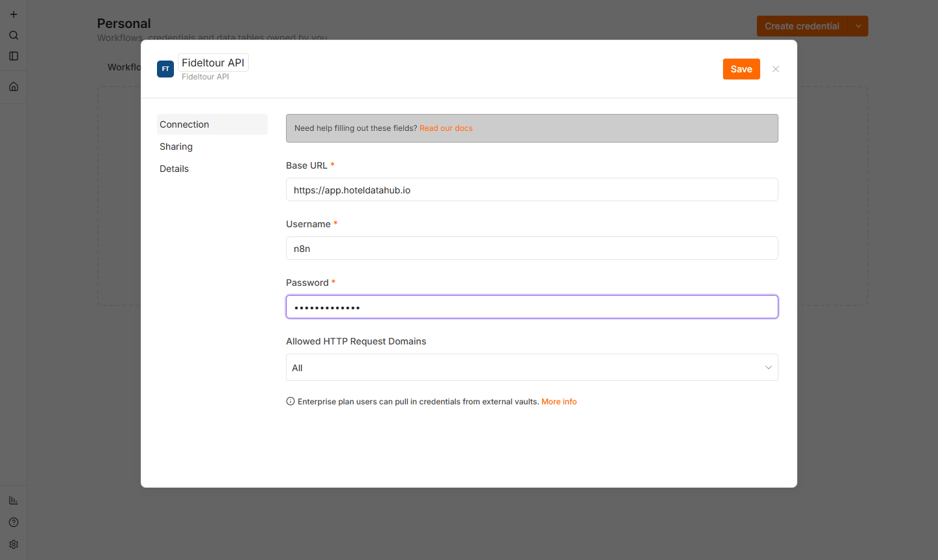The image size is (938, 560).
Task: Open the help question mark icon
Action: coord(14,522)
